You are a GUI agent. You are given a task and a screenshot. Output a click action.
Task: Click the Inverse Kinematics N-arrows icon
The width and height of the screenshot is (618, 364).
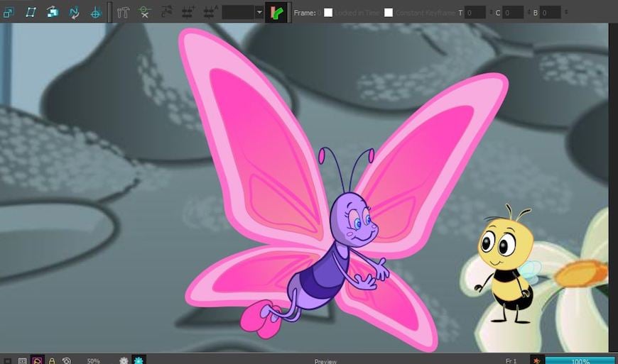point(74,13)
